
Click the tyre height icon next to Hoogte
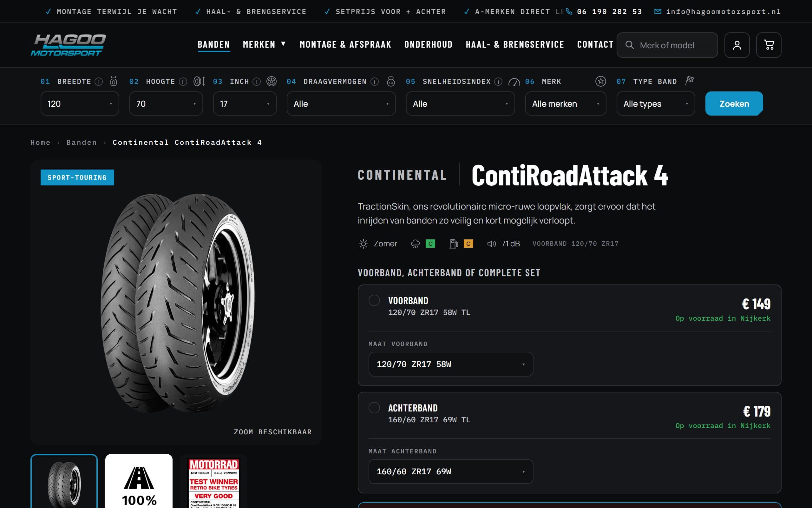point(199,81)
